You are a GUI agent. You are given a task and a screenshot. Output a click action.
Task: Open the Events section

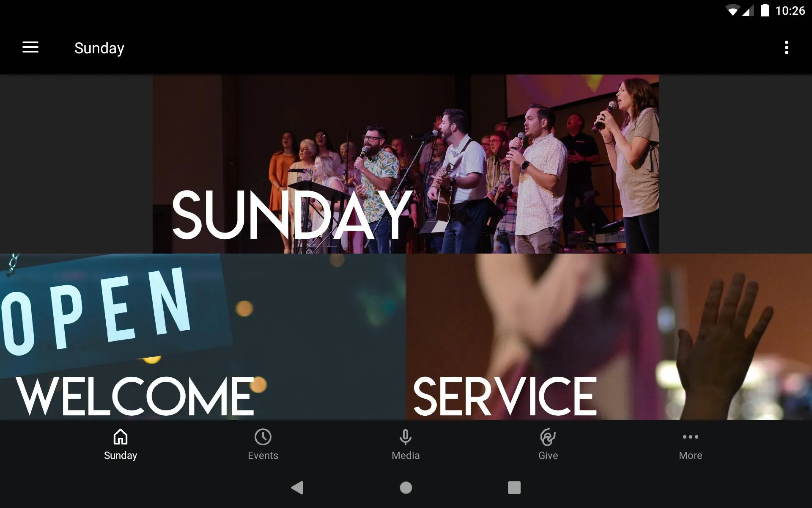coord(263,444)
